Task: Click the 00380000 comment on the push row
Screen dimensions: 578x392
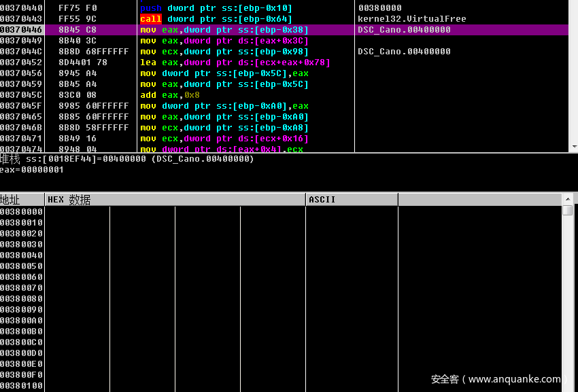Action: (x=379, y=8)
